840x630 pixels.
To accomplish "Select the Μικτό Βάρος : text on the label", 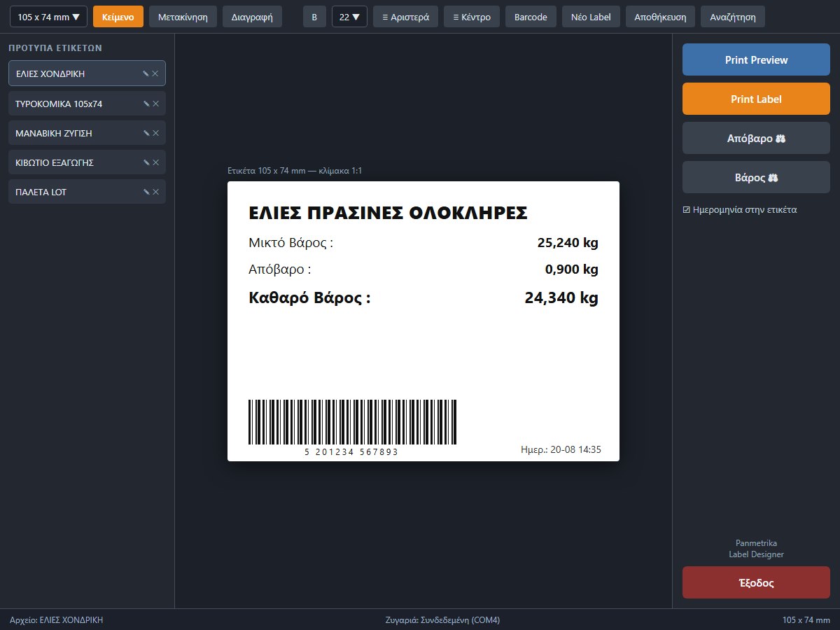I will click(290, 243).
